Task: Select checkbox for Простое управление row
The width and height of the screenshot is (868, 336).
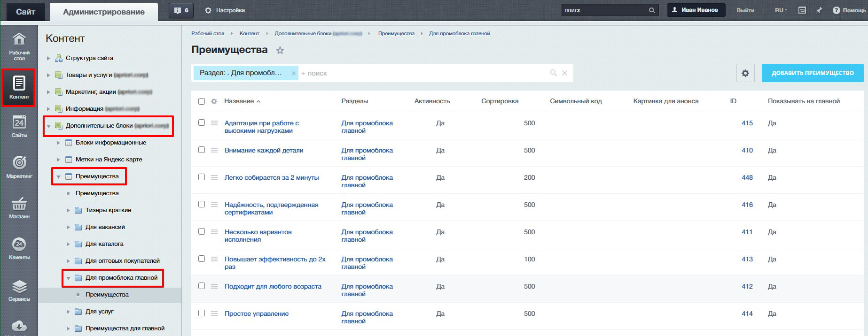Action: pyautogui.click(x=202, y=313)
